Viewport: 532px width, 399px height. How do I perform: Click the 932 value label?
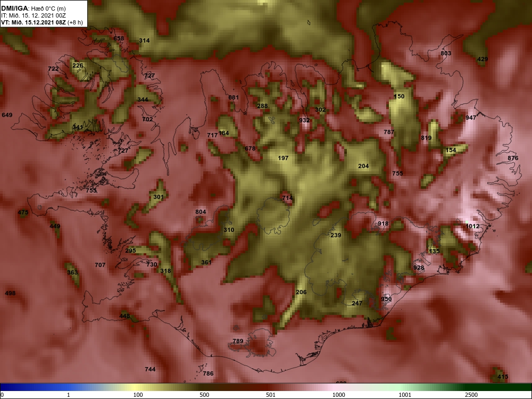(304, 120)
